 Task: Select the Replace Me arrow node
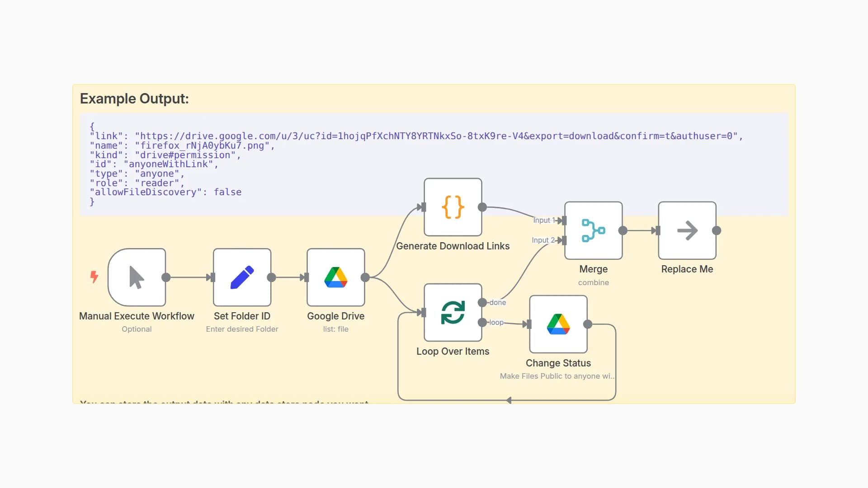687,230
